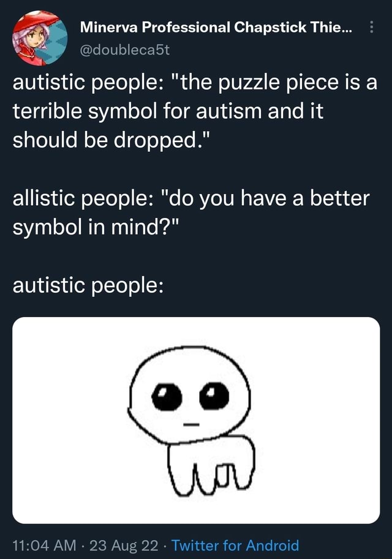Click the creature's round white head

pyautogui.click(x=189, y=395)
